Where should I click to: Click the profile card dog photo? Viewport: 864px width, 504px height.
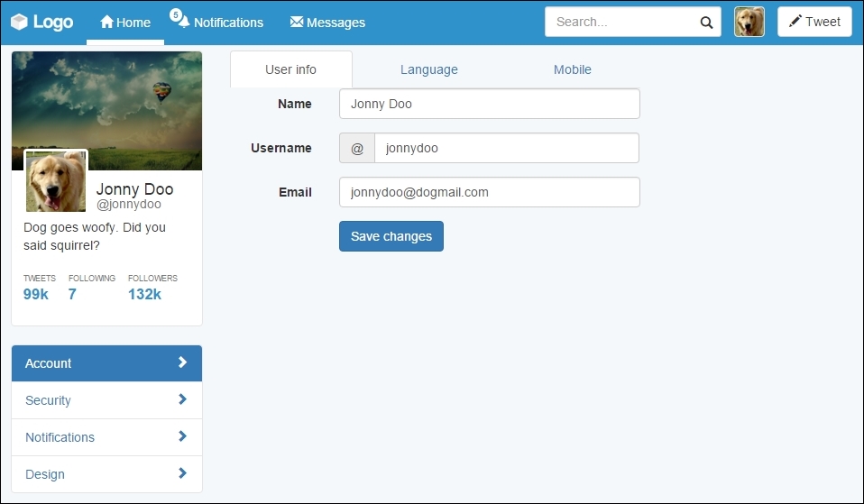pyautogui.click(x=56, y=181)
